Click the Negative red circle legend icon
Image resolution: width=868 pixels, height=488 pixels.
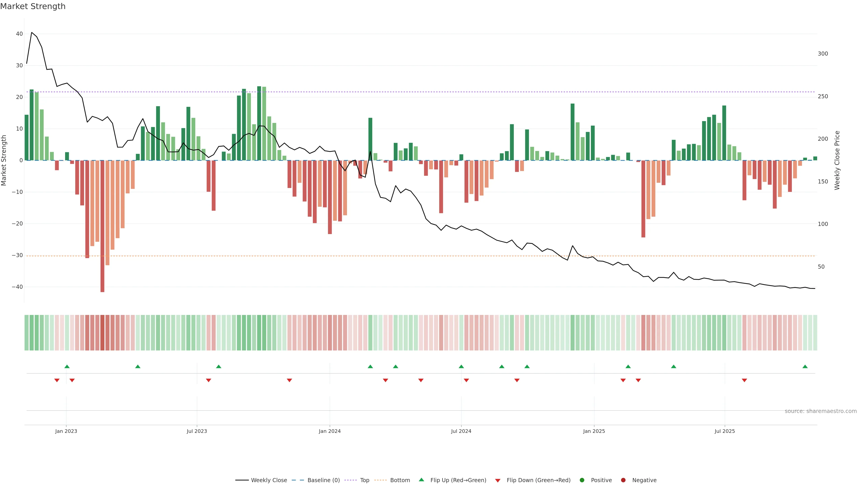pos(623,480)
